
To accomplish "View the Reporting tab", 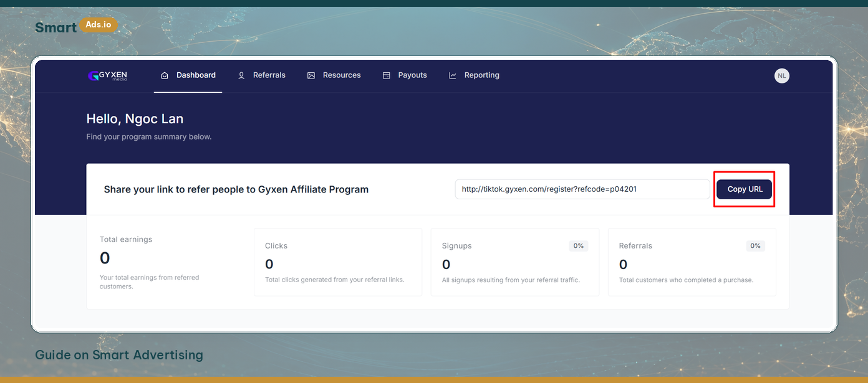I will coord(475,75).
